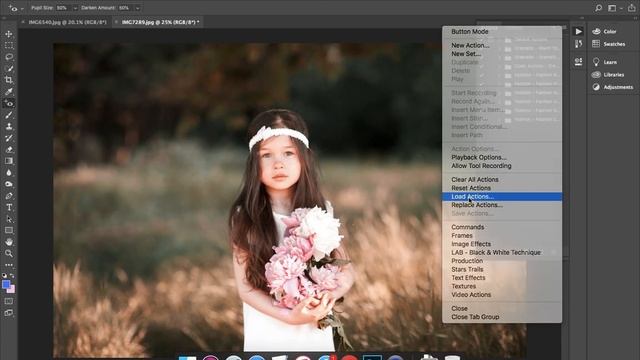Select the Zoom tool
The height and width of the screenshot is (360, 640).
(9, 253)
